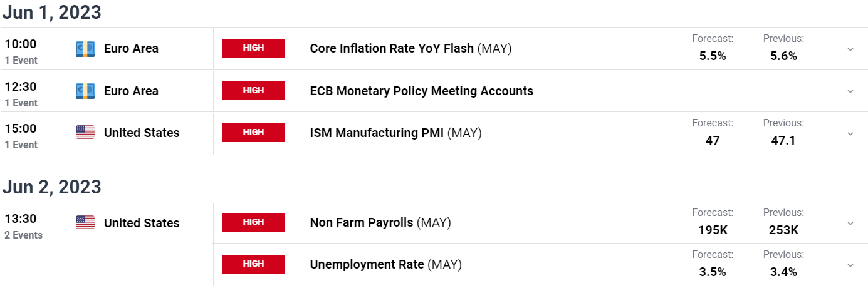Click HIGH badge next to Non Farm Payrolls
This screenshot has height=288, width=868.
coord(253,222)
